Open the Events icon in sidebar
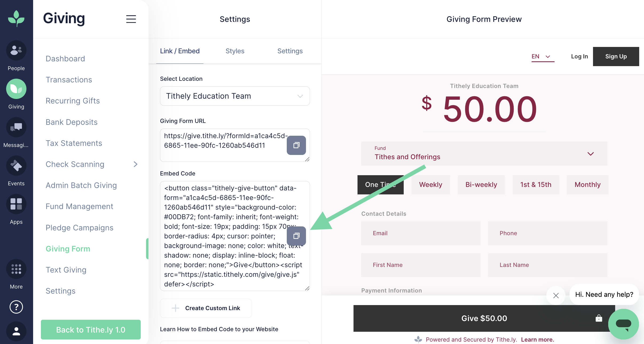Image resolution: width=644 pixels, height=344 pixels. click(x=16, y=166)
